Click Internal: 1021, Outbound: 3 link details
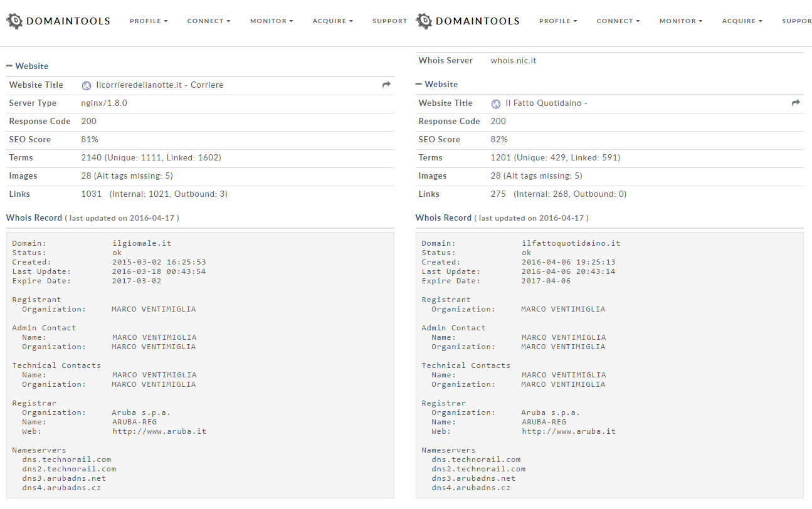Viewport: 812px width, 509px height. (169, 194)
